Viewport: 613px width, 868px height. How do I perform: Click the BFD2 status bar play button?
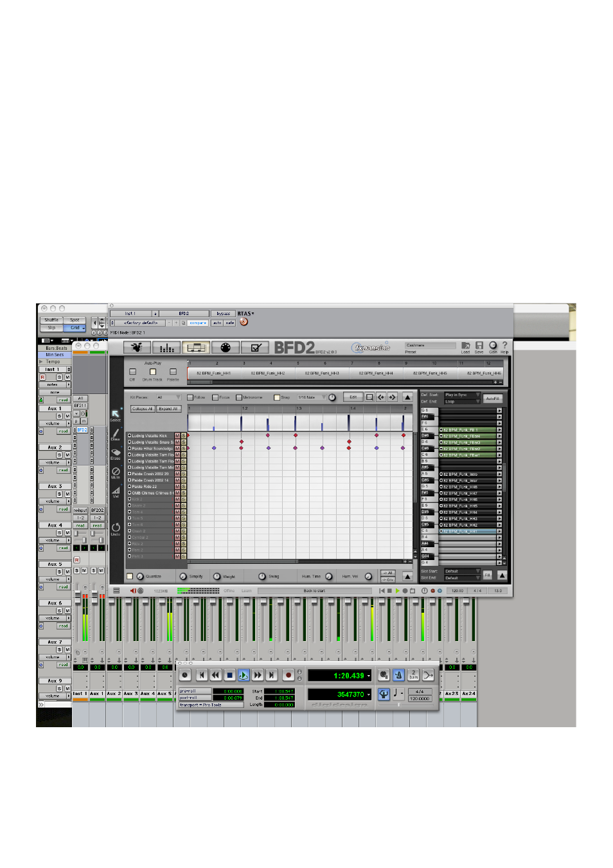397,591
